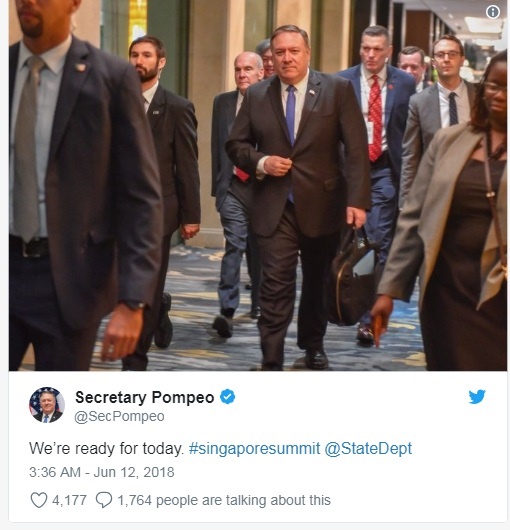Click the 4,177 likes count
This screenshot has height=530, width=510.
[69, 500]
